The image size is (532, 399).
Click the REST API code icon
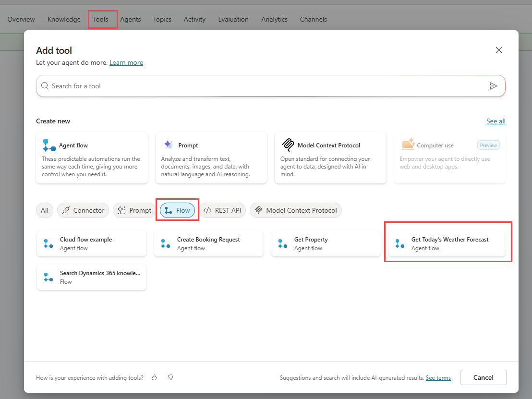(x=207, y=210)
